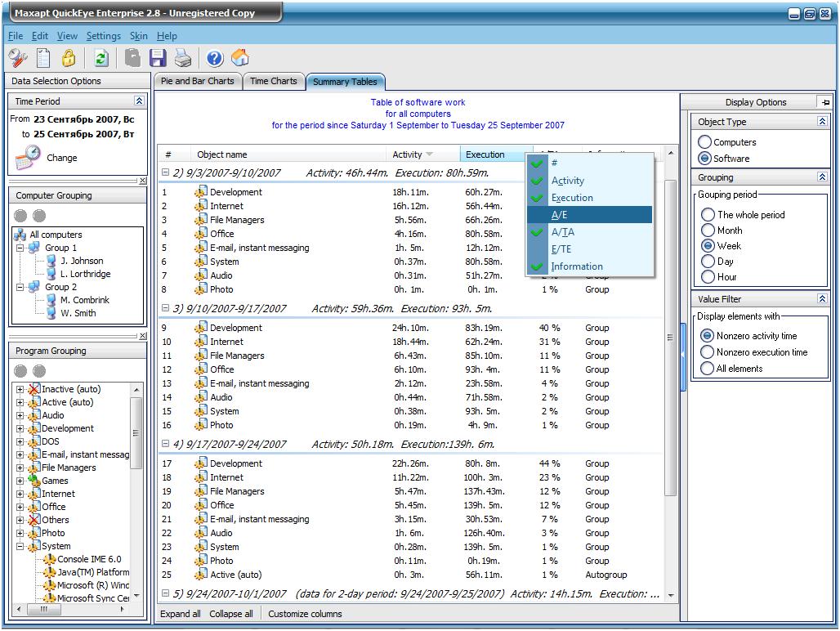Collapse Group 2 in computer tree

point(20,287)
